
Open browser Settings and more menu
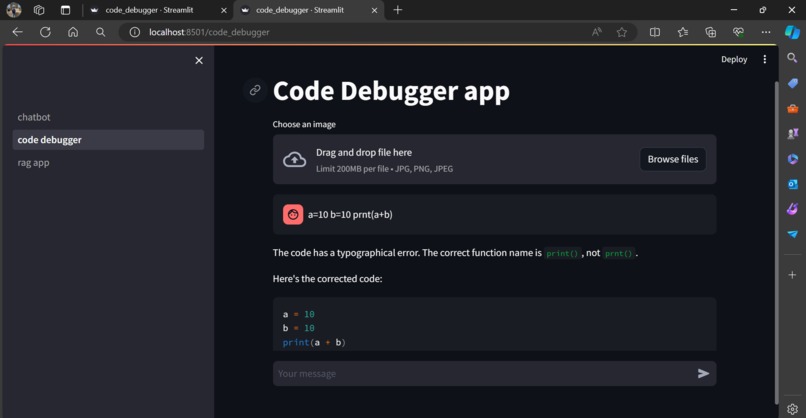[x=766, y=32]
